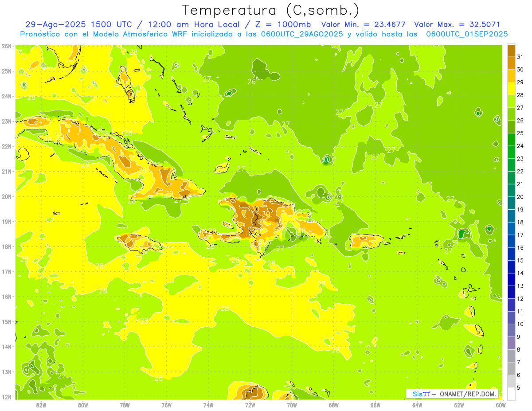
Task: Click legend value 20
Action: [520, 197]
